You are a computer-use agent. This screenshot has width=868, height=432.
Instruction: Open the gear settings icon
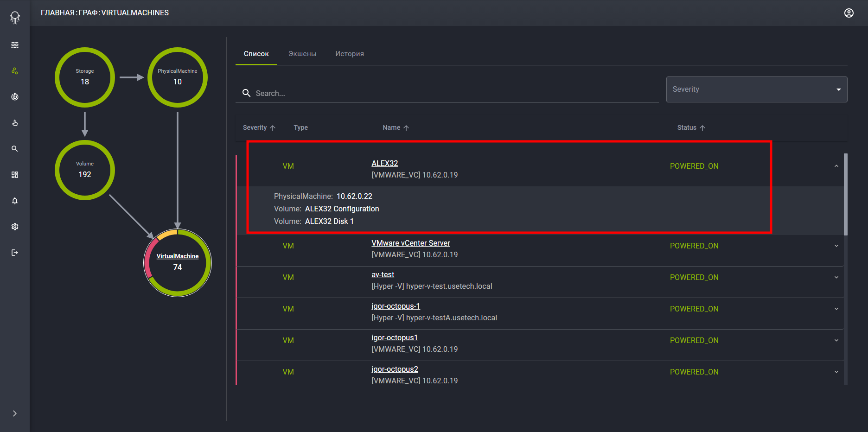(x=15, y=227)
